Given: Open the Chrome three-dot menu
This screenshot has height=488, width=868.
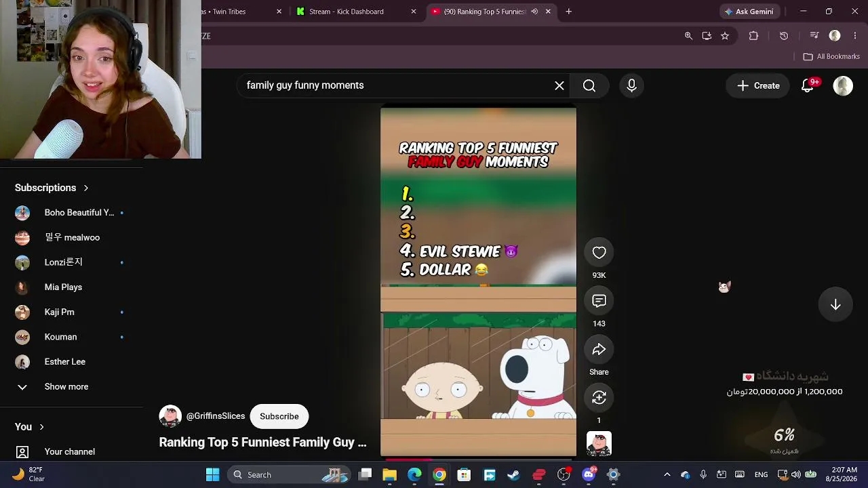Looking at the screenshot, I should (x=854, y=36).
